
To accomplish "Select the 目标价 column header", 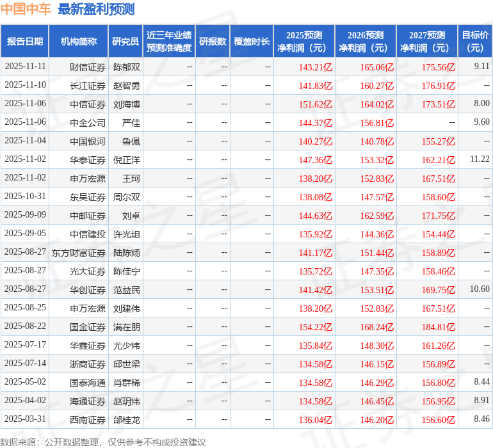I will tap(475, 42).
